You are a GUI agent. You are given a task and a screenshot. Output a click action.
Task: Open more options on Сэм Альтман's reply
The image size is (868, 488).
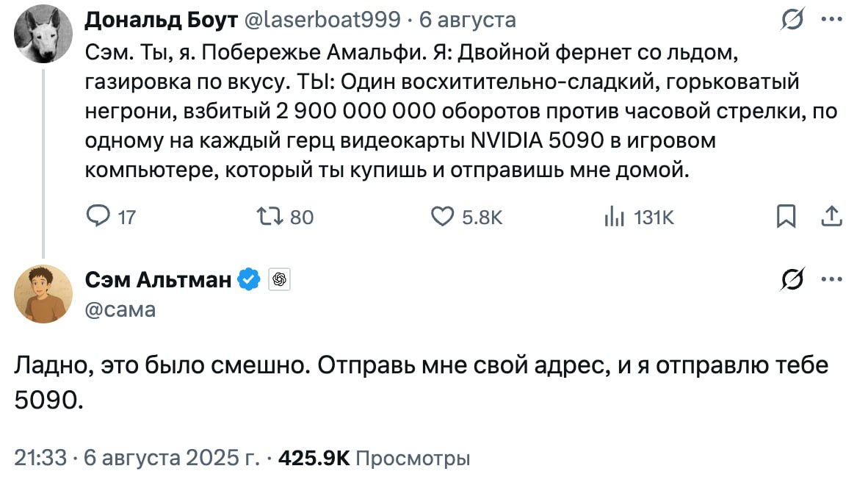(831, 279)
